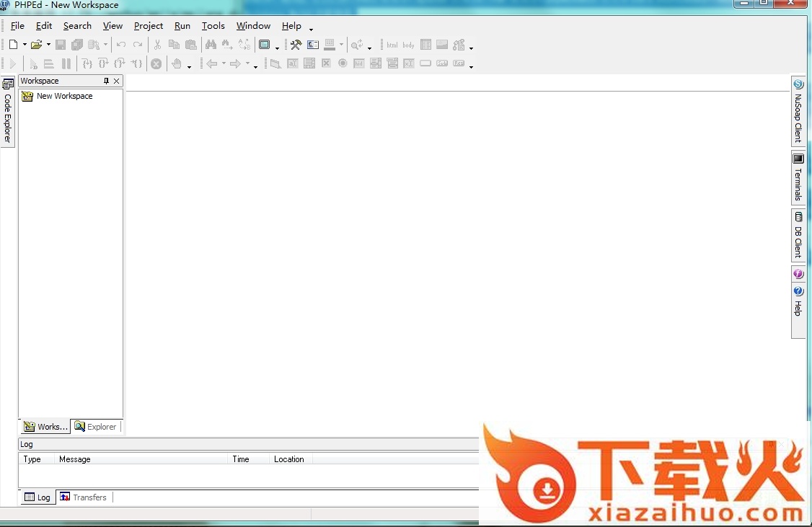Image resolution: width=812 pixels, height=527 pixels.
Task: Click the binoculars Find icon
Action: [x=211, y=45]
